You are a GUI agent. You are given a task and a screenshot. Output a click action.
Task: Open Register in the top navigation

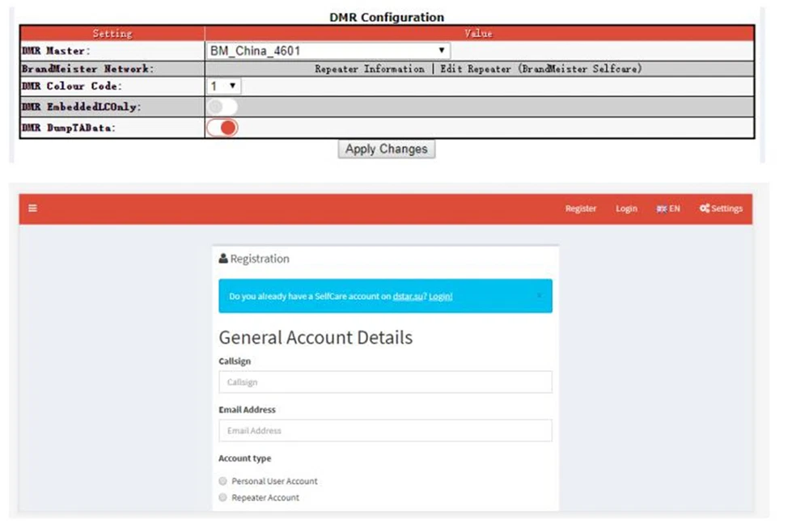(x=580, y=209)
